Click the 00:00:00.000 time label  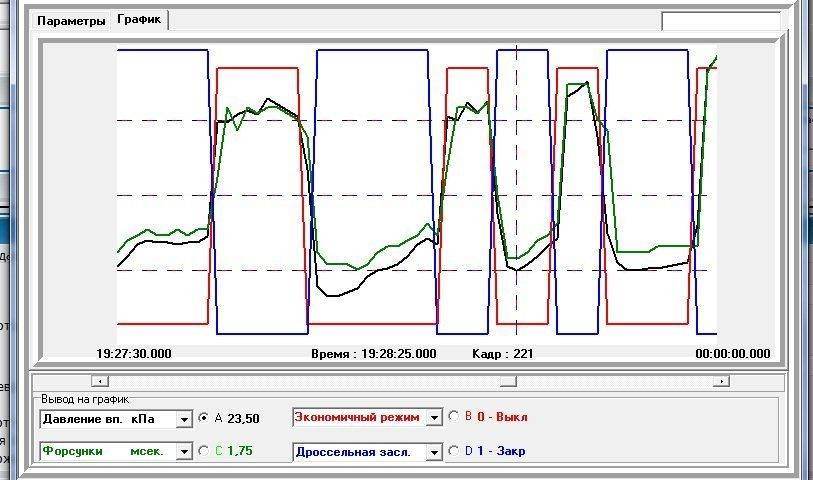click(733, 354)
